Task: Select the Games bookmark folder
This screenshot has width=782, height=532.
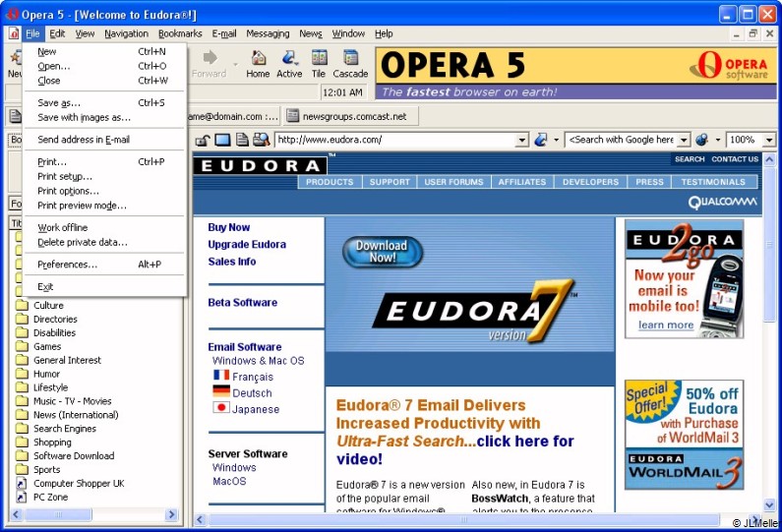Action: click(47, 346)
